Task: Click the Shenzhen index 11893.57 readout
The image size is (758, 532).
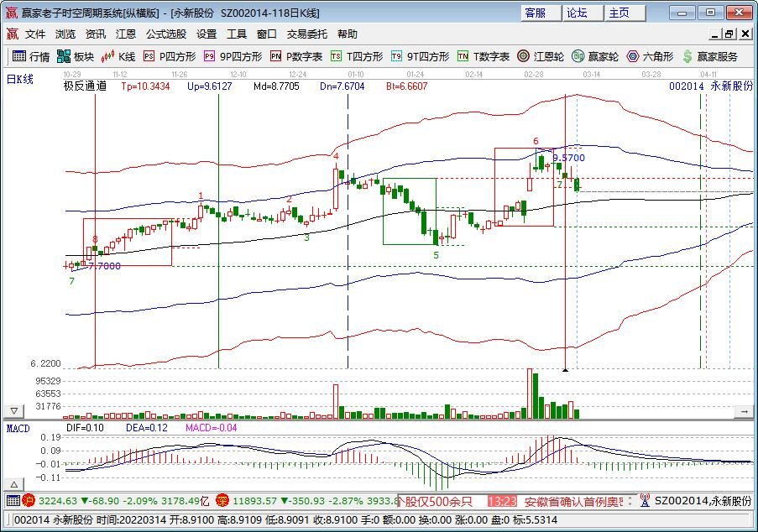Action: 256,501
